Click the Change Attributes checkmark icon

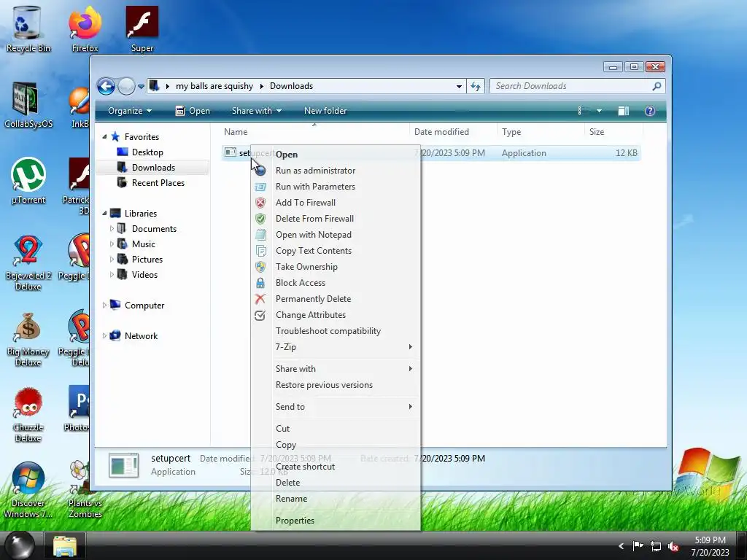[x=260, y=315]
